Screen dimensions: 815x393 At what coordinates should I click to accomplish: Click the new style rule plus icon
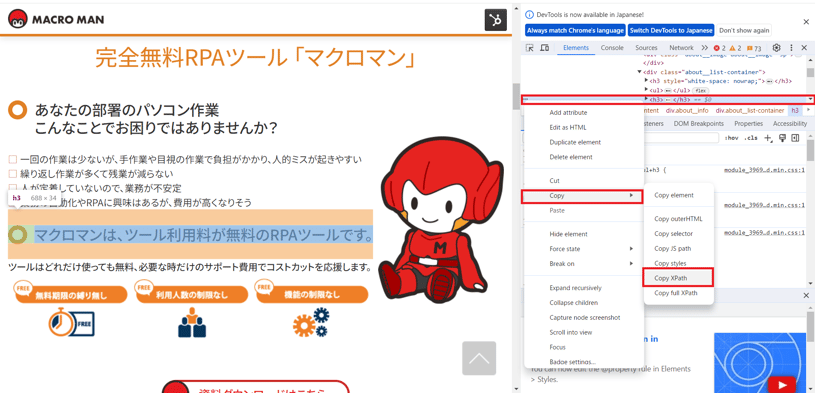[767, 138]
